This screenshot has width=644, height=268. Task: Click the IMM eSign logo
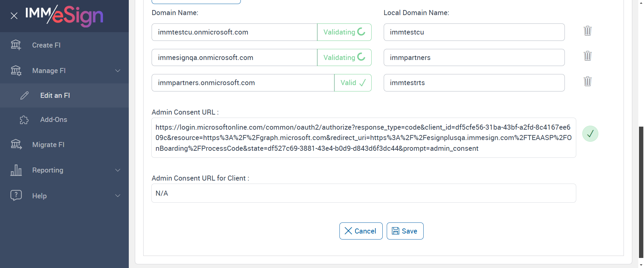coord(64,16)
